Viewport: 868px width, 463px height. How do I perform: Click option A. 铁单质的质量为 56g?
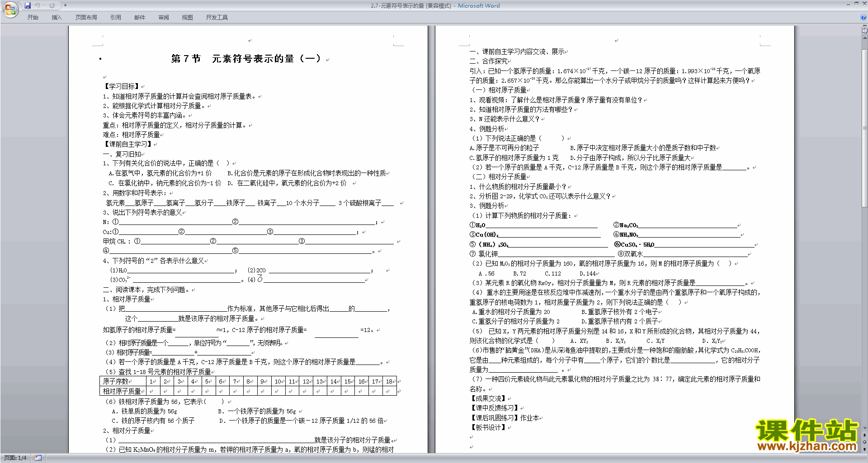(144, 412)
